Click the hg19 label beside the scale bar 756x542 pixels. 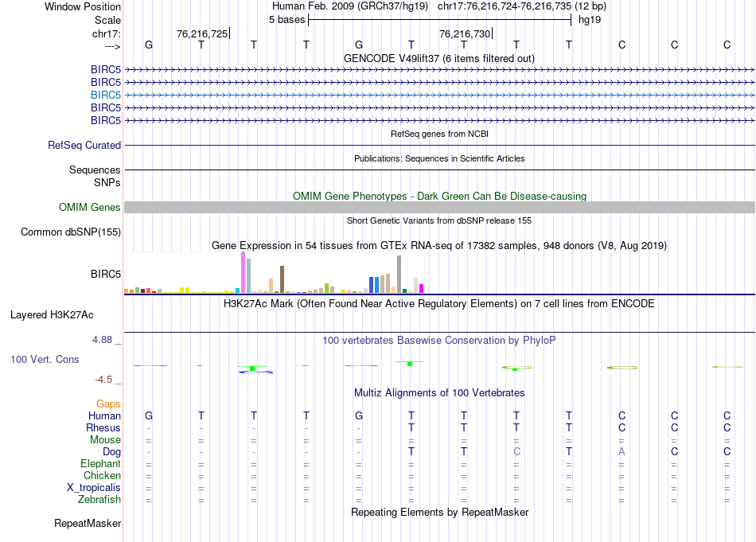589,20
